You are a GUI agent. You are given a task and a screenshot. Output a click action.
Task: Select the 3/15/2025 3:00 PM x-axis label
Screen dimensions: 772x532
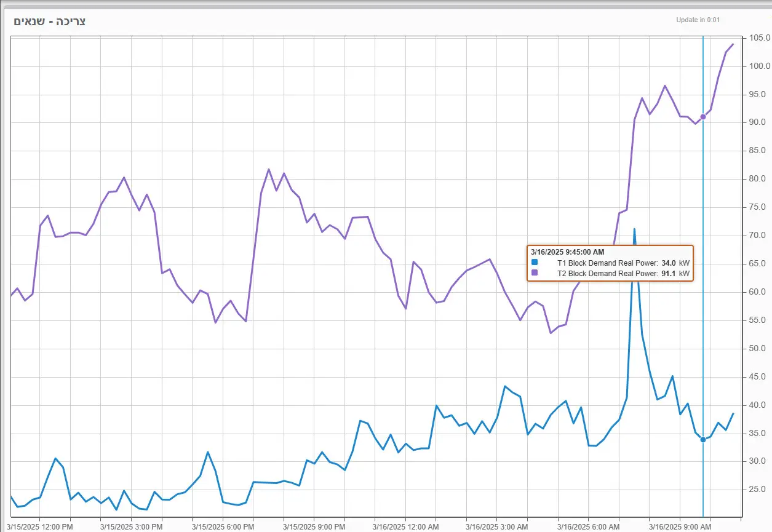pyautogui.click(x=131, y=527)
